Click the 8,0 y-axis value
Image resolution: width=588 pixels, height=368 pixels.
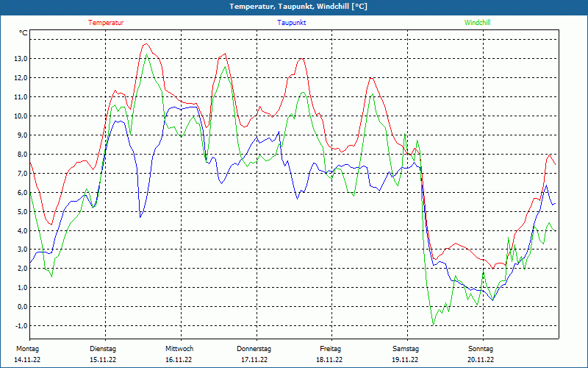point(22,155)
